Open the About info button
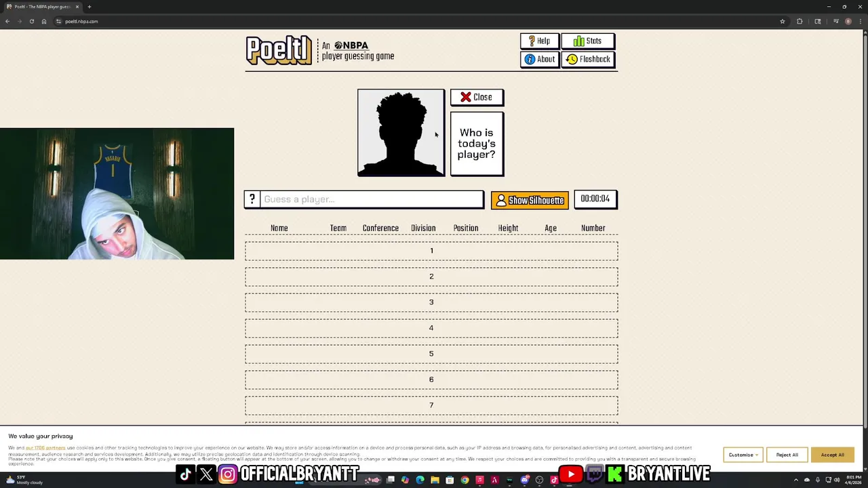 [539, 60]
